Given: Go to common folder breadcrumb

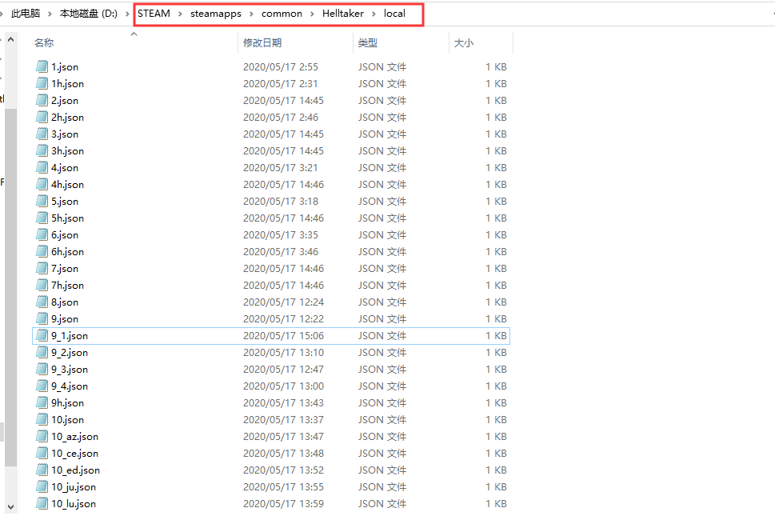Looking at the screenshot, I should click(282, 14).
